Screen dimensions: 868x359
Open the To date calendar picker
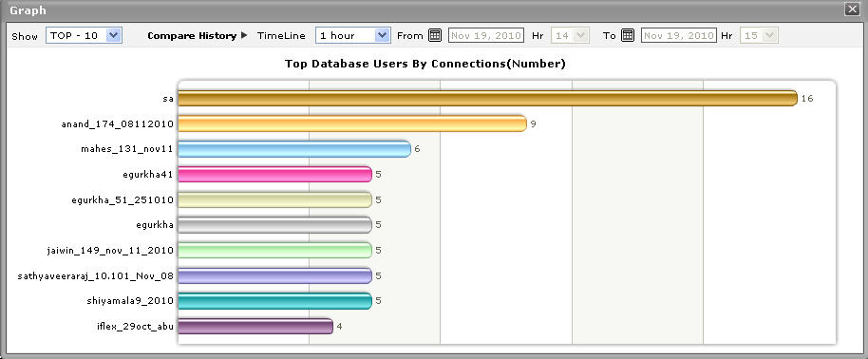point(627,35)
